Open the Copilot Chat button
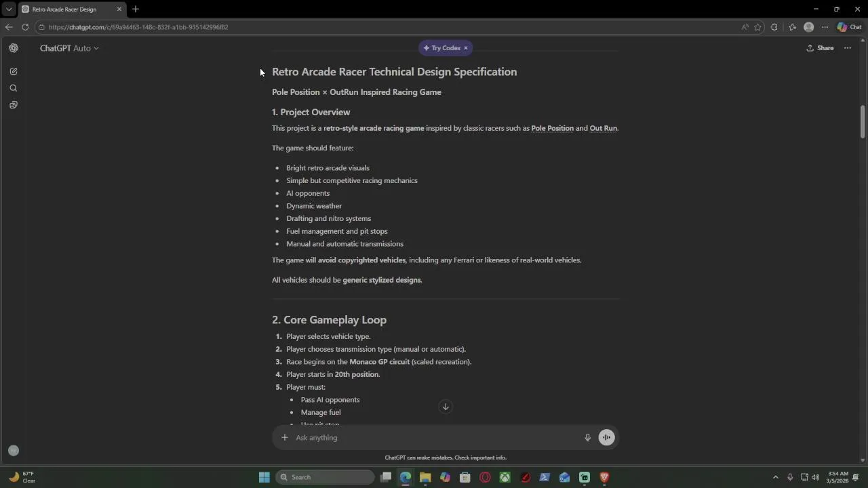 point(849,27)
